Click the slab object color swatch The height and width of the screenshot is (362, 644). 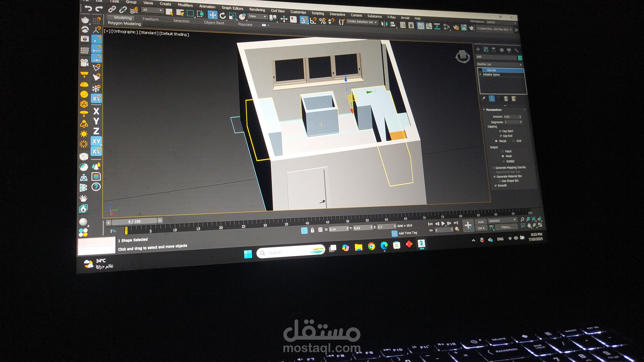click(520, 58)
